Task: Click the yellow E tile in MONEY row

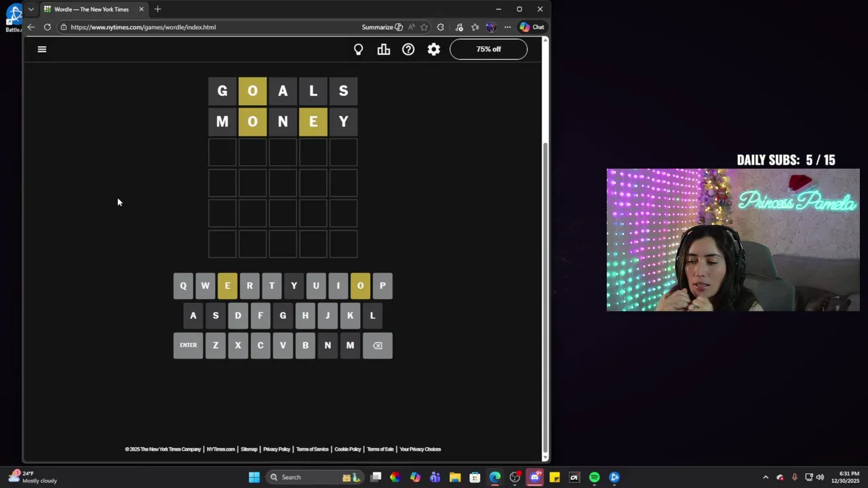Action: (313, 121)
